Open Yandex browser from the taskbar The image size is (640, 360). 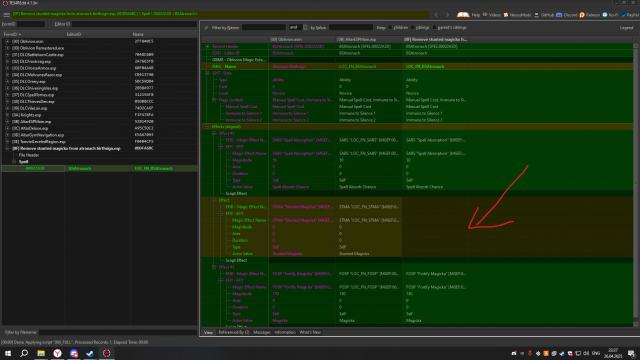point(57,353)
